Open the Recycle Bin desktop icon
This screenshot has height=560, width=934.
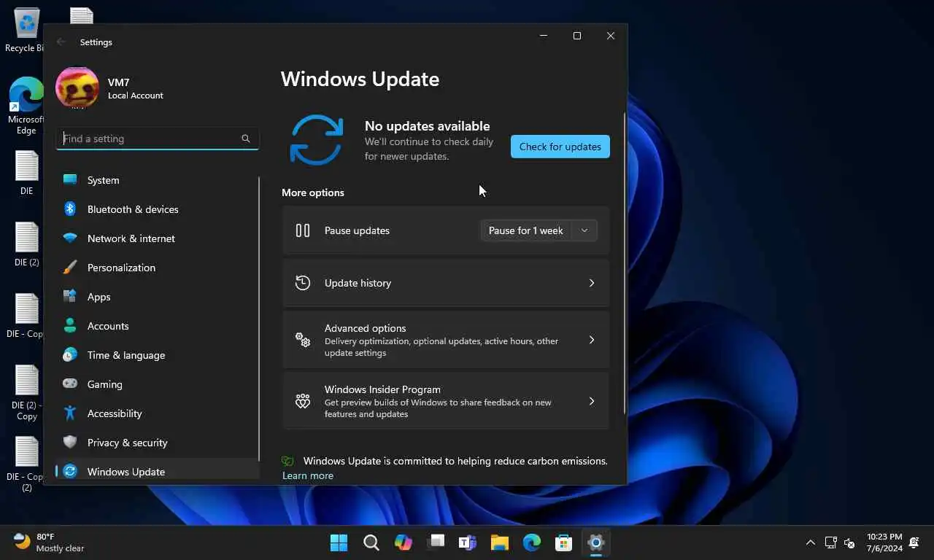[26, 31]
